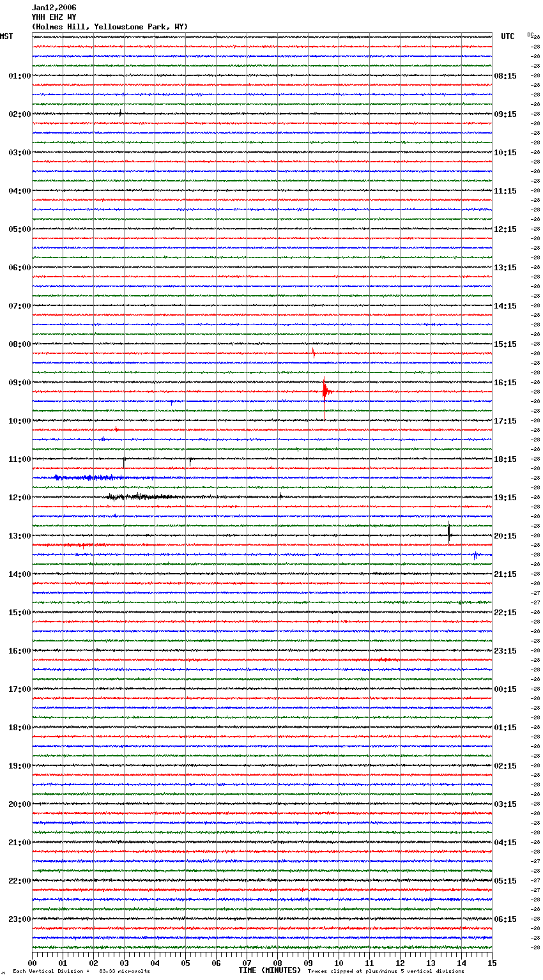Click the Traces clipped at plus/minus footnote
Screen dimensions: 543x980
click(386, 972)
